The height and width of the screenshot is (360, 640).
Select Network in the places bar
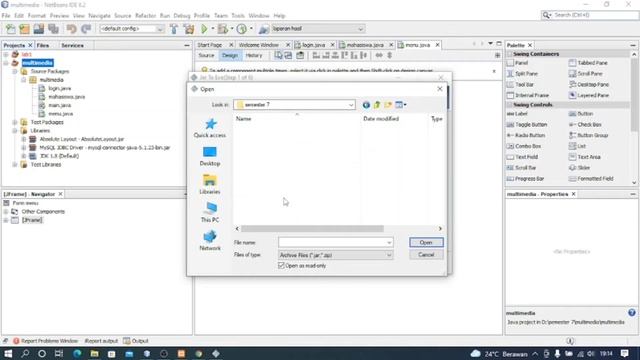pos(210,240)
